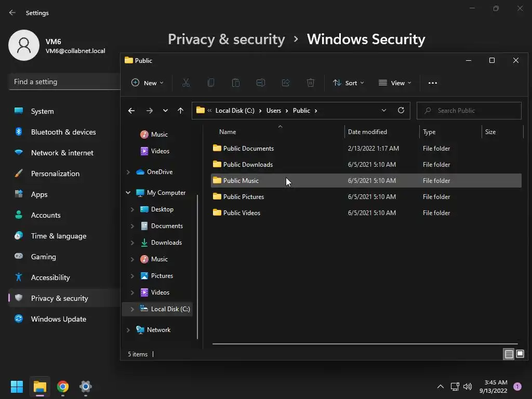Refresh the Public folder view
This screenshot has width=532, height=399.
coord(401,110)
